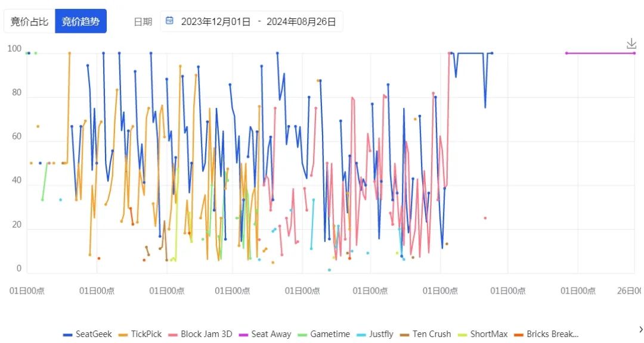The width and height of the screenshot is (644, 343).
Task: Toggle TickPick series visibility
Action: (x=141, y=335)
